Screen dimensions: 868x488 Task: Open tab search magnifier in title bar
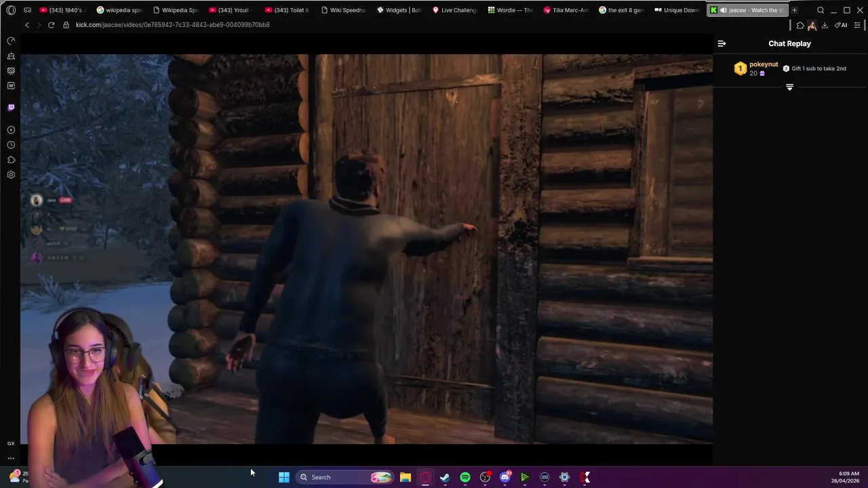click(821, 10)
